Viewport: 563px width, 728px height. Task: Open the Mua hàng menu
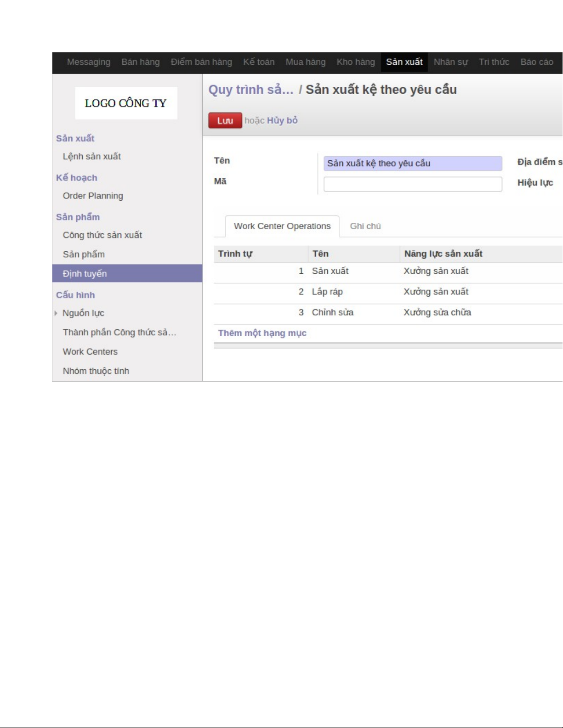306,62
